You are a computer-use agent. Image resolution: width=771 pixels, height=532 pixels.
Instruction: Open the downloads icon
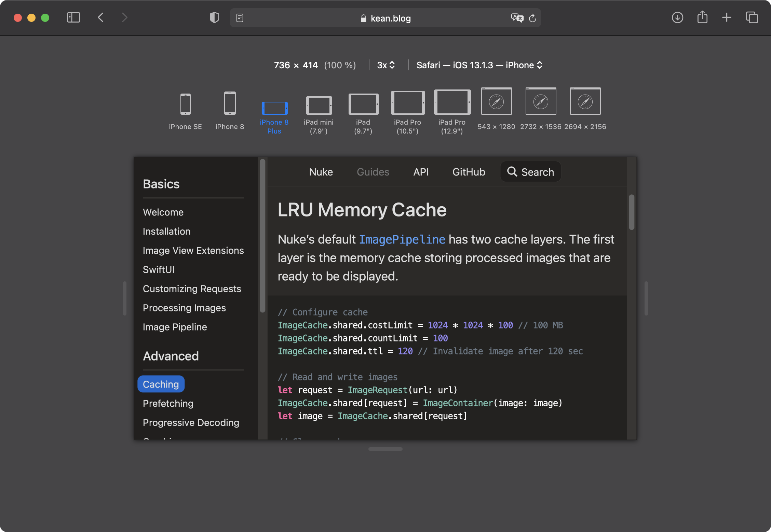(x=677, y=18)
